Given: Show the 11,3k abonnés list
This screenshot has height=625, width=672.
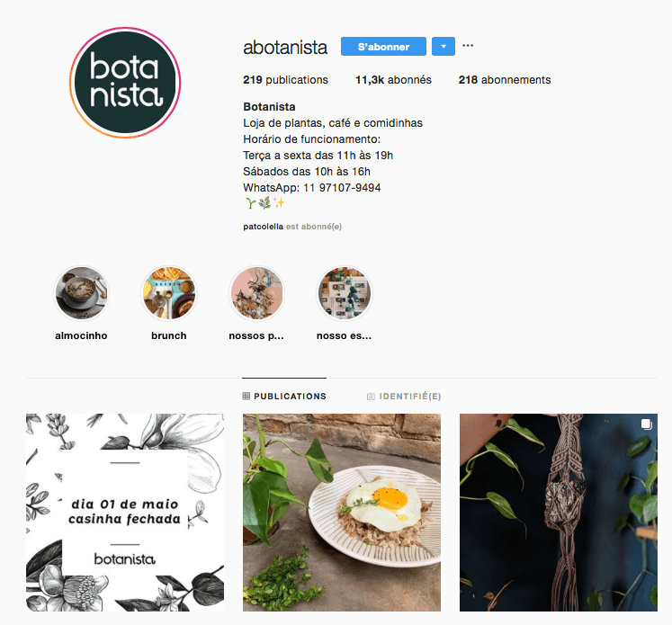Looking at the screenshot, I should coord(393,80).
